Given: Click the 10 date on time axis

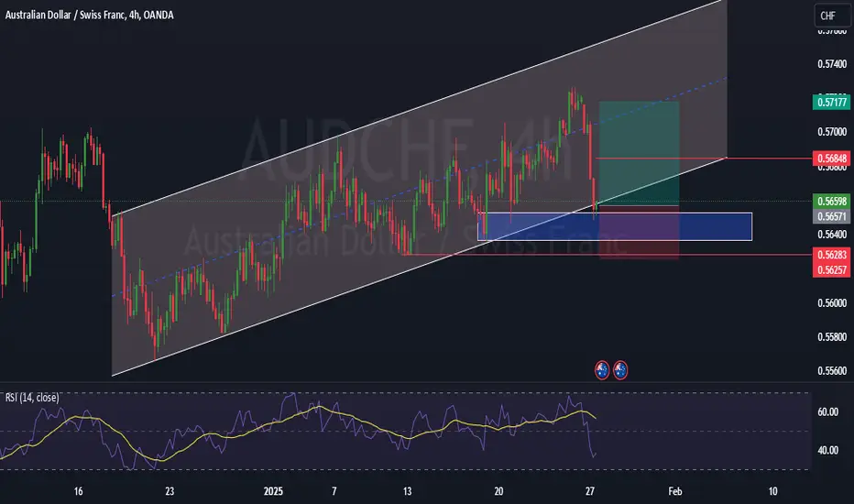Looking at the screenshot, I should (x=772, y=491).
